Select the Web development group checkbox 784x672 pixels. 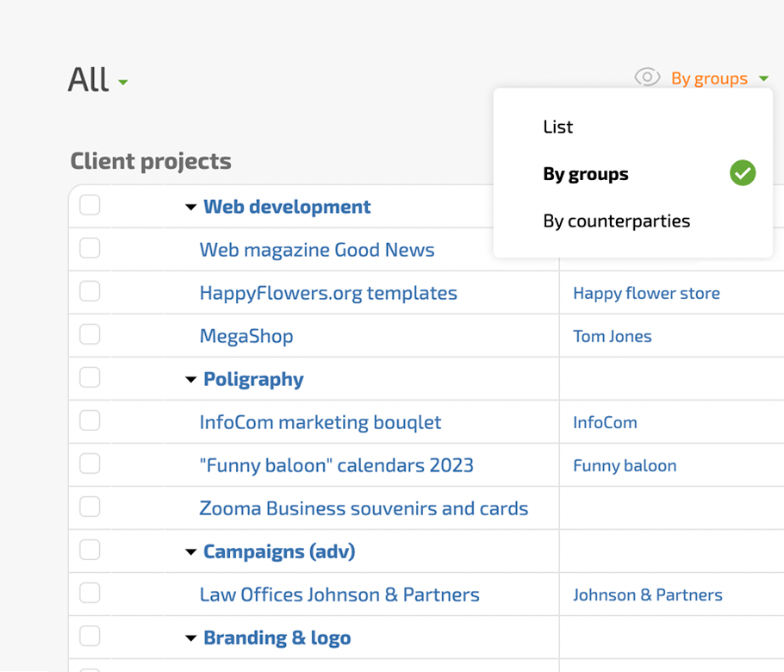[90, 206]
